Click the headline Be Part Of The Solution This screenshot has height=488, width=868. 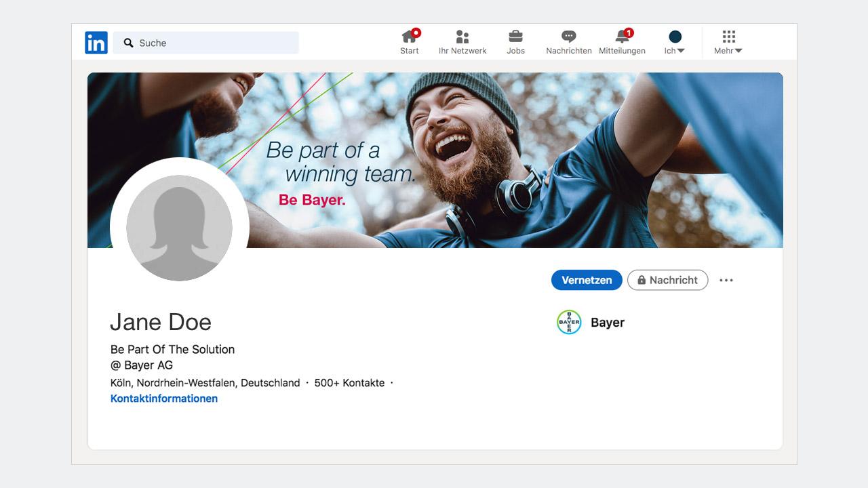pos(172,350)
